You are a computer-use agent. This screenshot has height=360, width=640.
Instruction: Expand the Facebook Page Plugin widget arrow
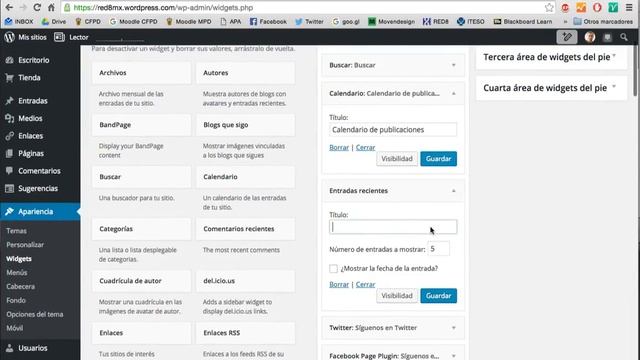[453, 356]
